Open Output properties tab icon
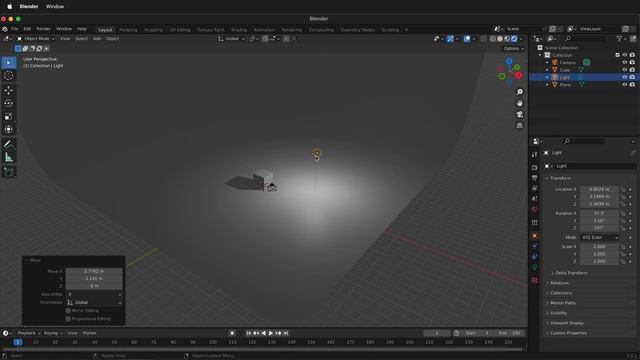This screenshot has height=360, width=640. [x=535, y=178]
